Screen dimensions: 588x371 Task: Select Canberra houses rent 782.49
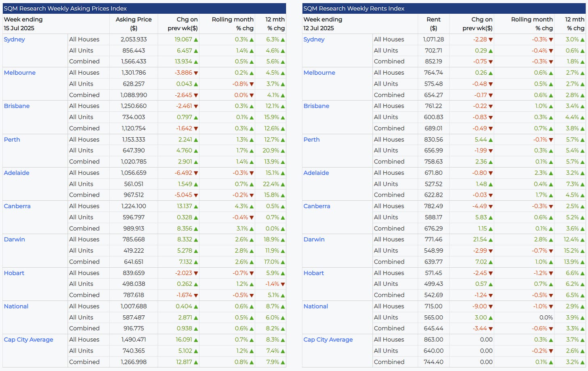(433, 206)
